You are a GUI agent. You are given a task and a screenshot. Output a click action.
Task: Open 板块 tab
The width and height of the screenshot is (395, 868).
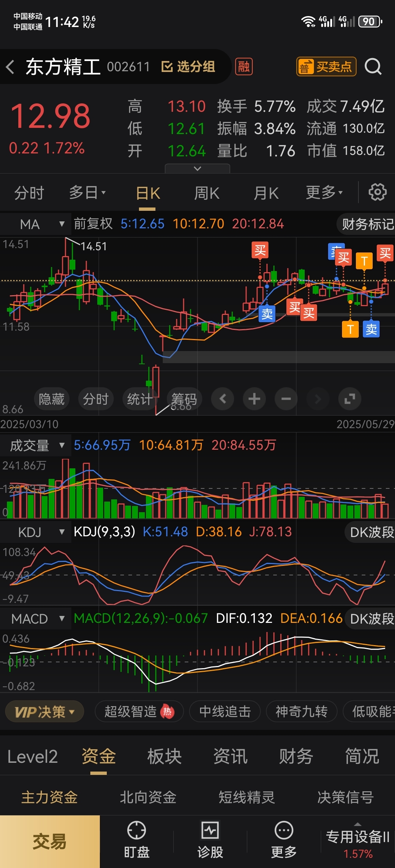165,757
